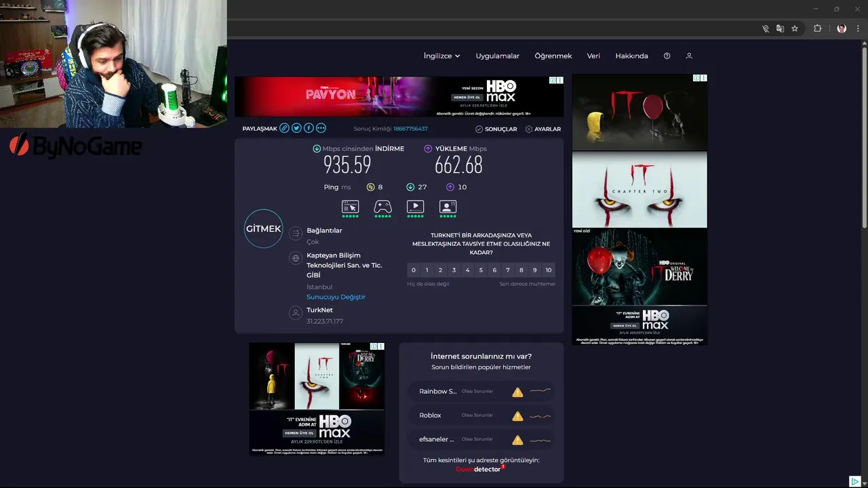Click the video streaming quality icon
This screenshot has height=488, width=868.
(415, 207)
